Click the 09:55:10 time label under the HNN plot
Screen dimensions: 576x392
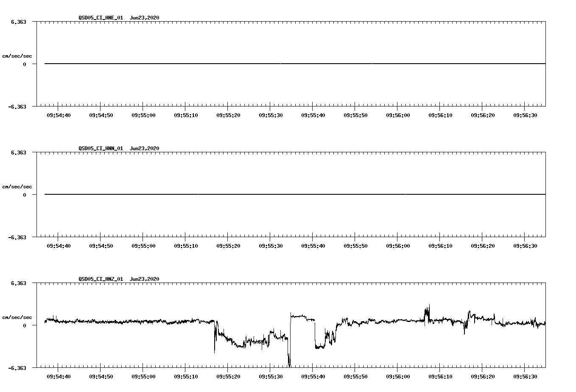pos(186,246)
